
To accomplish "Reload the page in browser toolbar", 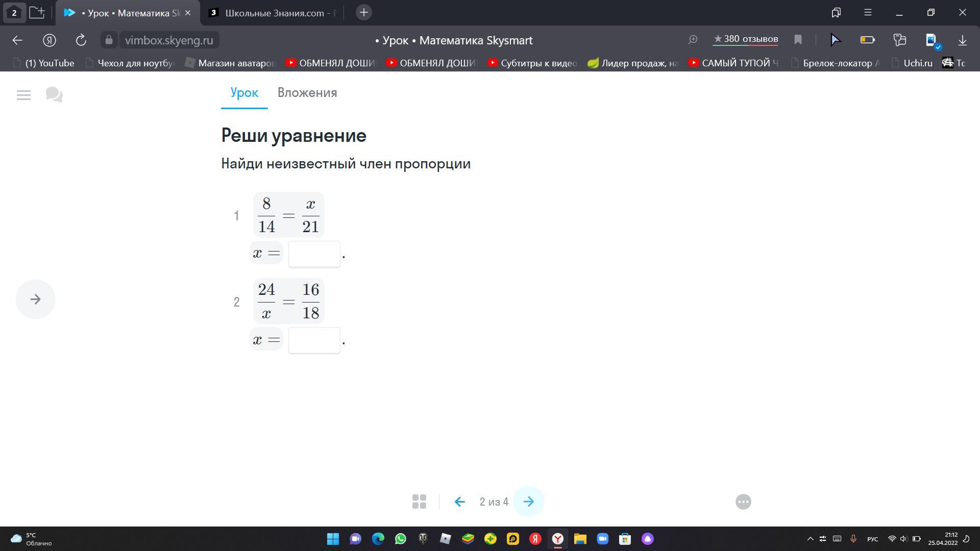I will (81, 40).
